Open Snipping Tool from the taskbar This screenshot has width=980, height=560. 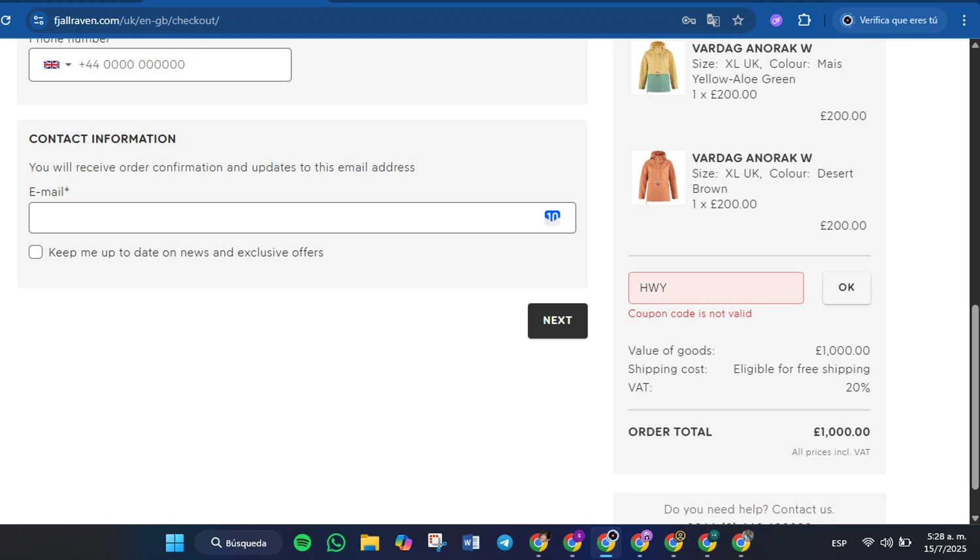(x=437, y=542)
